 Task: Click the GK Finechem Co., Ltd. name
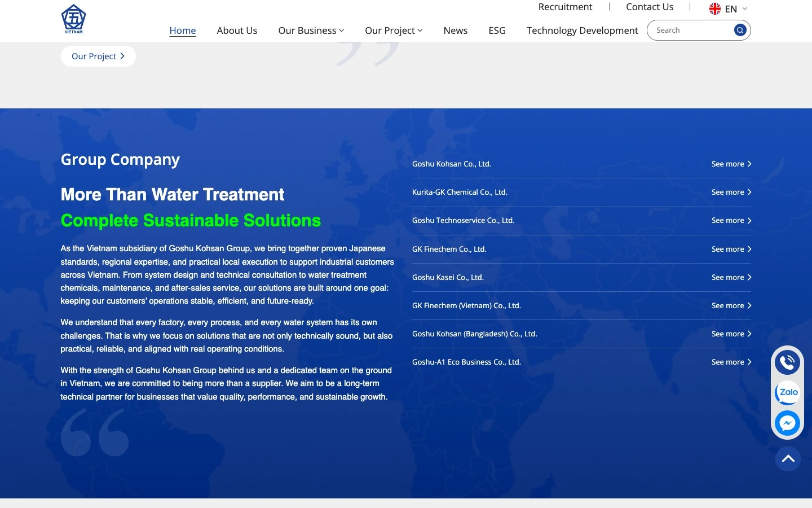point(449,249)
